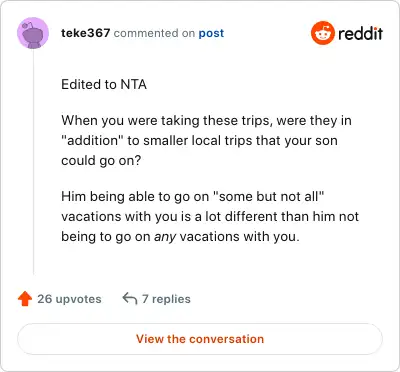Viewport: 400px width, 372px height.
Task: Click the purple Snoo avatar of teke367
Action: coord(33,33)
